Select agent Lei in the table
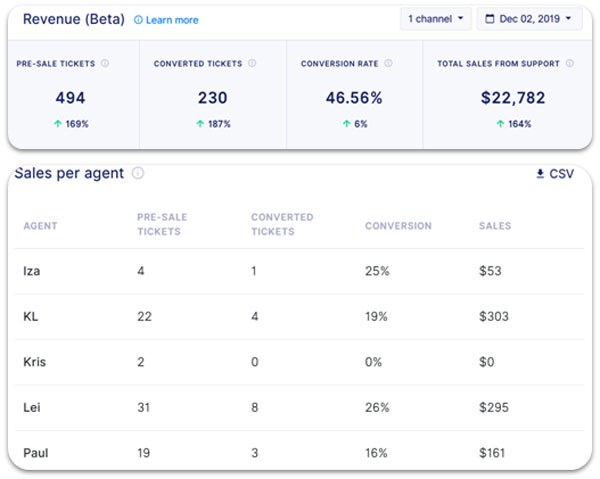600x479 pixels. point(32,407)
